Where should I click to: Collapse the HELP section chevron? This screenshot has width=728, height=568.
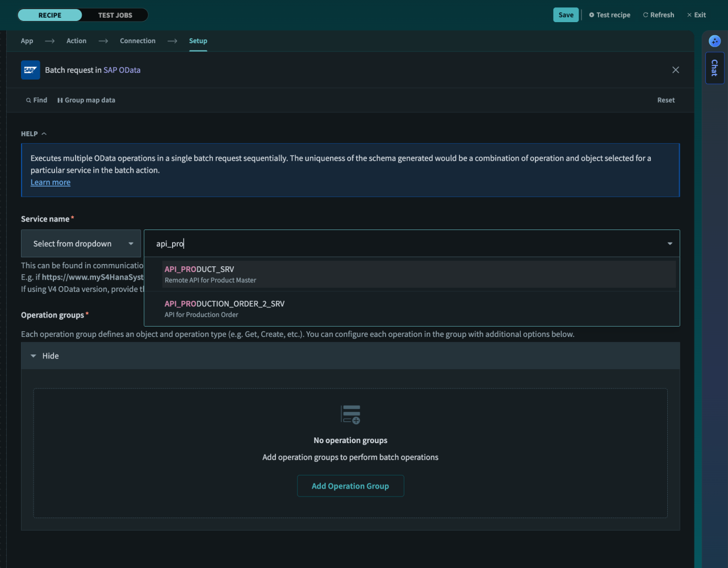coord(44,134)
